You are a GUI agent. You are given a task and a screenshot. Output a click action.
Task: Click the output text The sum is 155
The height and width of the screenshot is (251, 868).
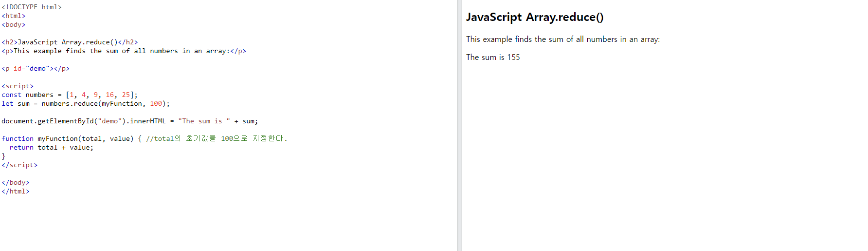[x=493, y=57]
